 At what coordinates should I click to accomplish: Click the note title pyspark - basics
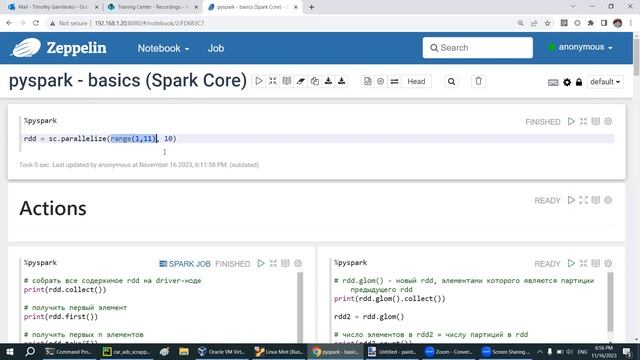[128, 80]
